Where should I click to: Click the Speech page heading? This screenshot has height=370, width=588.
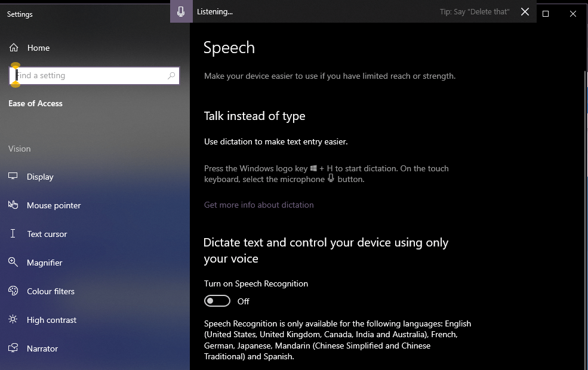pos(229,48)
